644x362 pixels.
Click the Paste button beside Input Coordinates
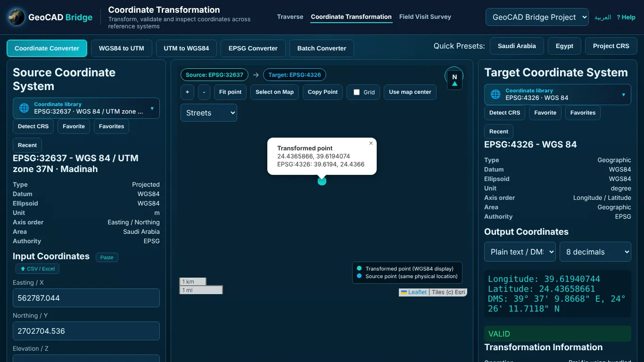pyautogui.click(x=107, y=257)
